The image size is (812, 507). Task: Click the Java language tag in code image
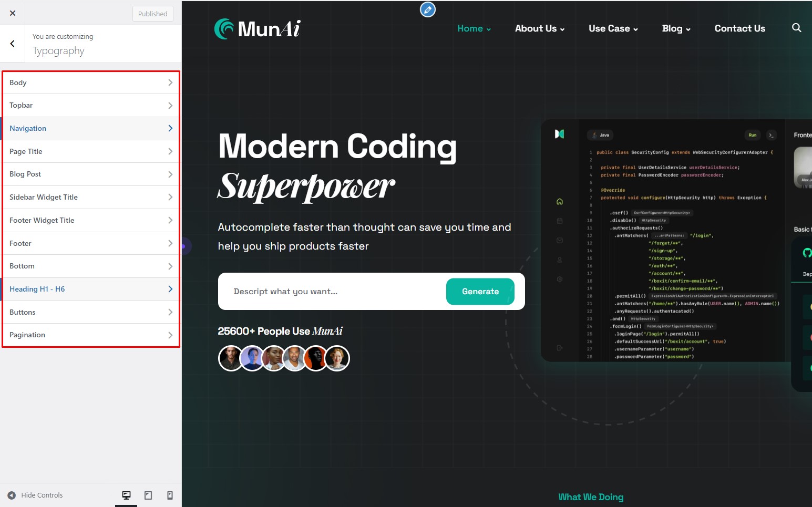tap(600, 135)
